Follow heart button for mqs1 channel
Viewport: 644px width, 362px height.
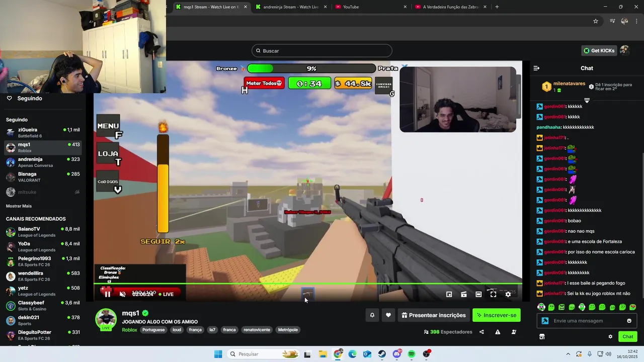tap(388, 315)
